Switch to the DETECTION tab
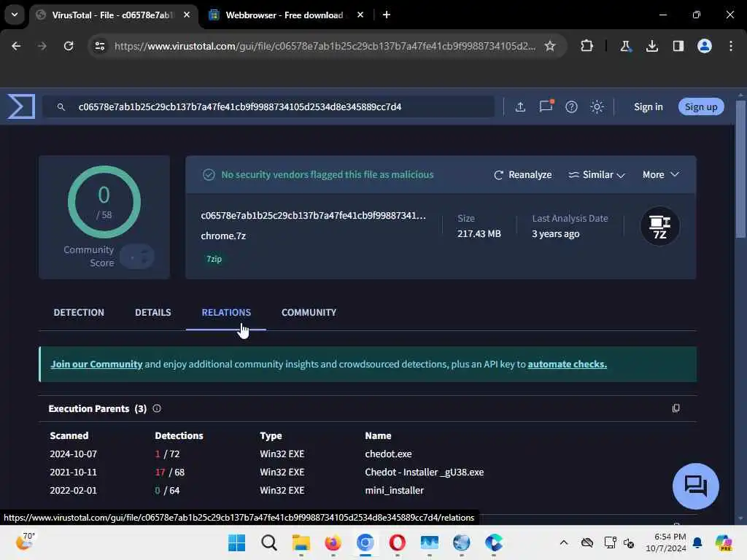The width and height of the screenshot is (747, 560). [79, 312]
